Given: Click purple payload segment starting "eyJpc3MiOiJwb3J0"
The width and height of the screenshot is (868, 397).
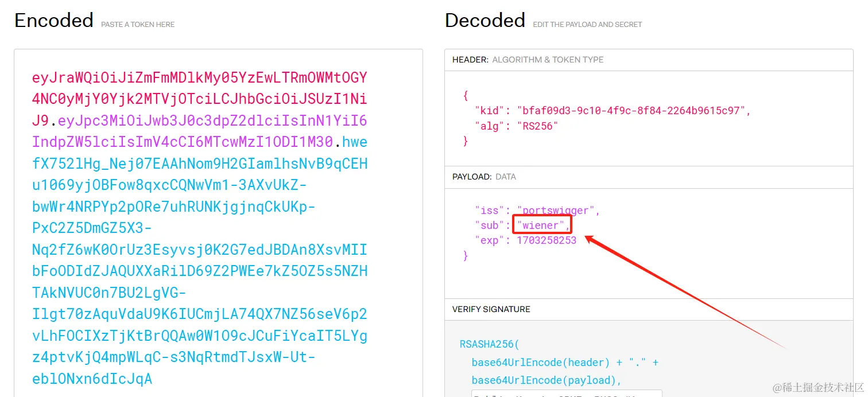Looking at the screenshot, I should (x=213, y=121).
